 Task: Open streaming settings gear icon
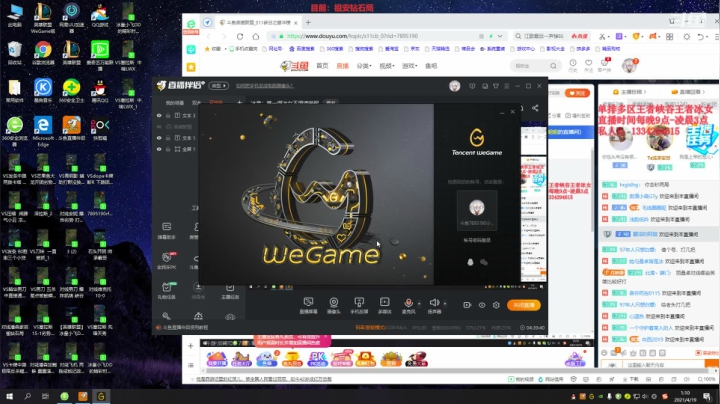tap(496, 305)
